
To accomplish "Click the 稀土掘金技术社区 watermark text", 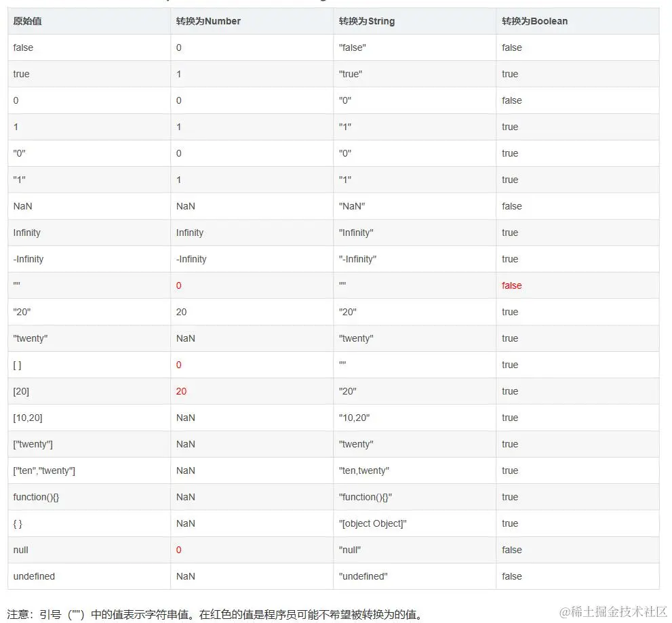I will [613, 611].
